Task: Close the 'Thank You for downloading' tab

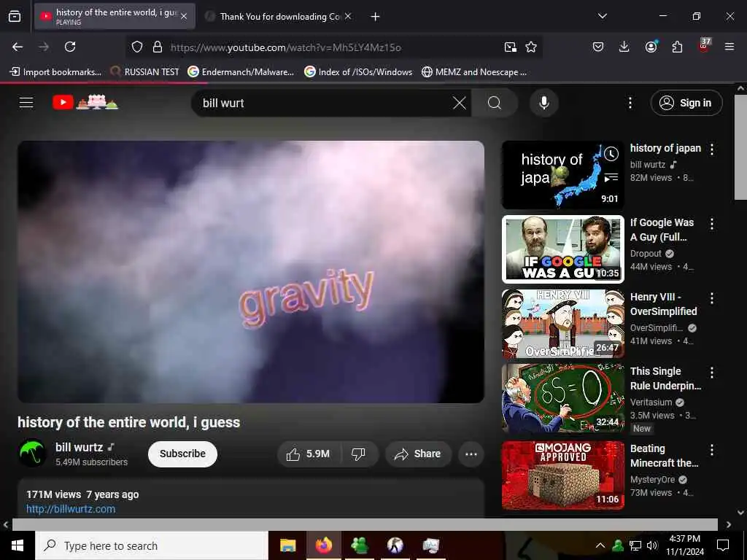Action: (x=348, y=16)
